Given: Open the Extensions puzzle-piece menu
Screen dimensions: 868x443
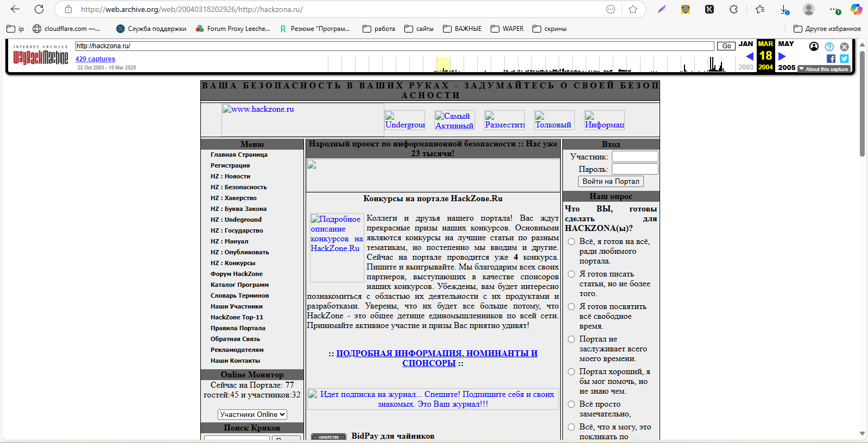Looking at the screenshot, I should (x=733, y=9).
